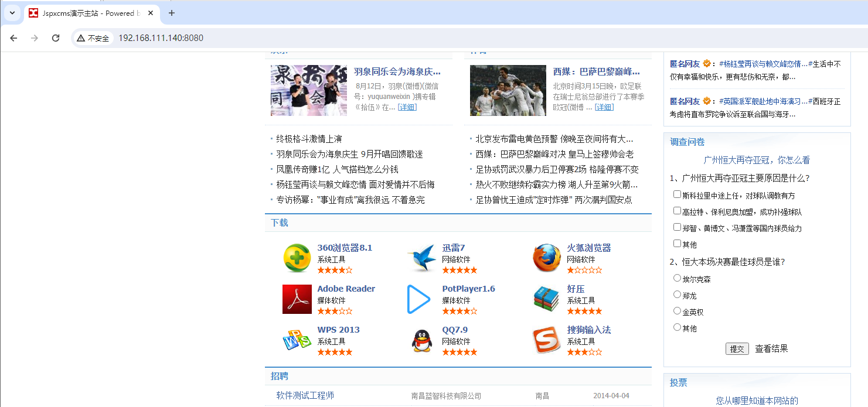This screenshot has height=407, width=868.
Task: Click [详细] link for 羽泉 article
Action: (x=407, y=107)
